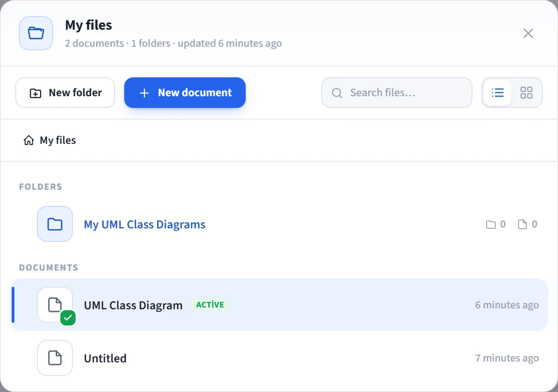The width and height of the screenshot is (558, 392).
Task: Select the UML Class Diagram document
Action: [x=279, y=305]
